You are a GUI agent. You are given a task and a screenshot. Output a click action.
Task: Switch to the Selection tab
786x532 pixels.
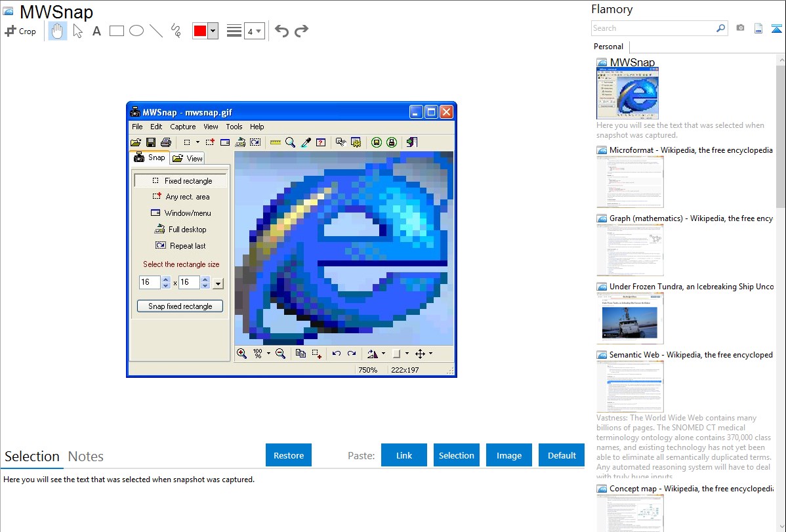pyautogui.click(x=32, y=457)
